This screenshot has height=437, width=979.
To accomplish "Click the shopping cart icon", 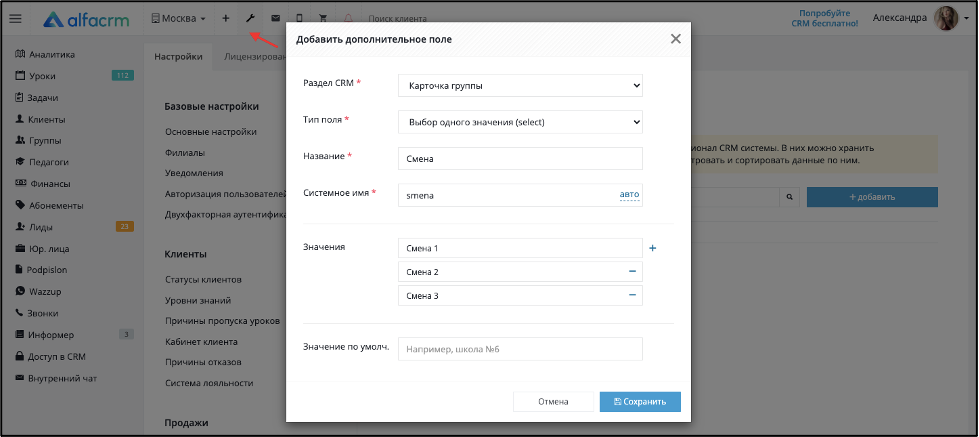I will [x=323, y=19].
